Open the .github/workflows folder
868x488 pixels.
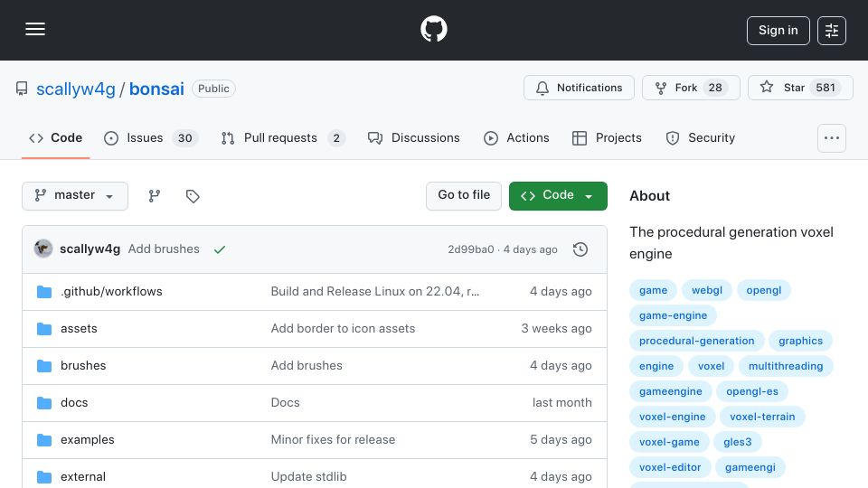coord(111,292)
